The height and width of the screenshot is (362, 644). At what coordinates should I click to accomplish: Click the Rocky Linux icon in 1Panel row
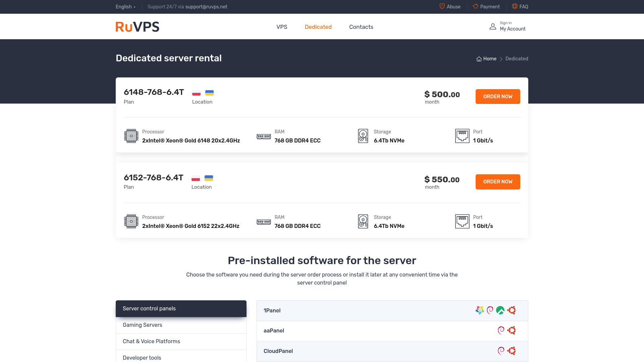500,310
